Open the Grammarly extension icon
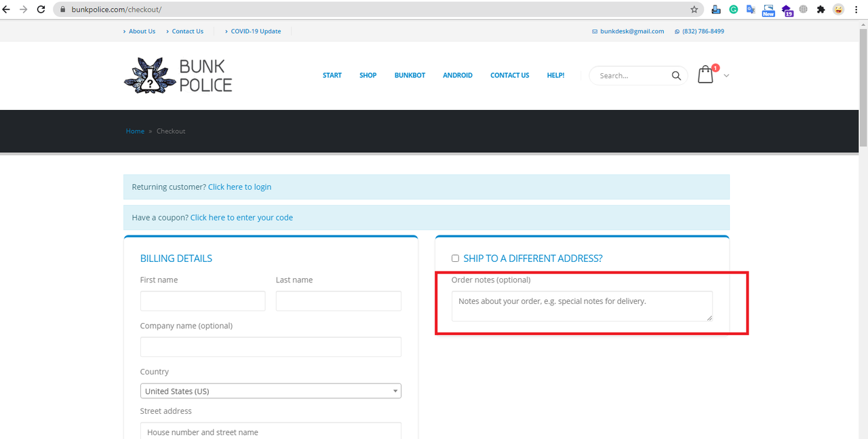The width and height of the screenshot is (868, 439). pyautogui.click(x=734, y=9)
